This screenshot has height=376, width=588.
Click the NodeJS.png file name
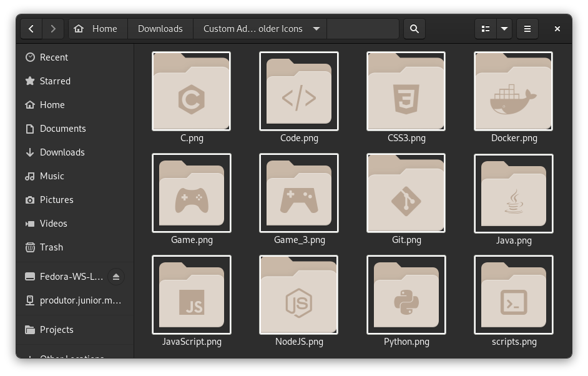299,342
